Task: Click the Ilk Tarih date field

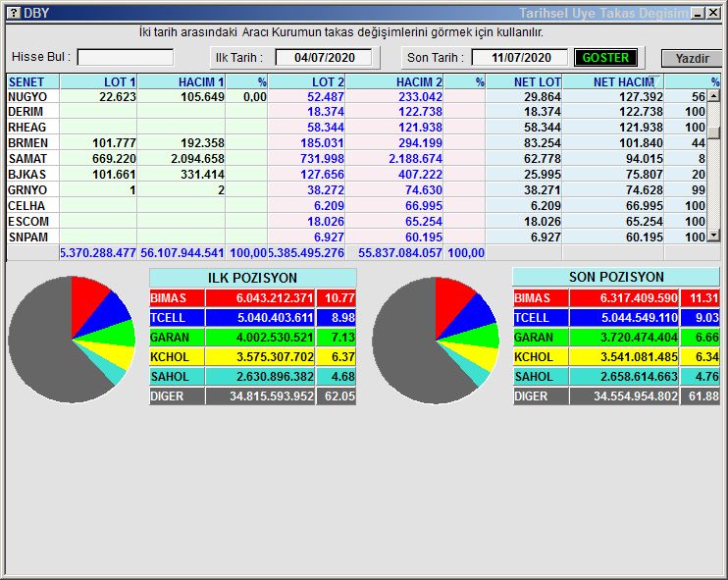Action: (324, 58)
